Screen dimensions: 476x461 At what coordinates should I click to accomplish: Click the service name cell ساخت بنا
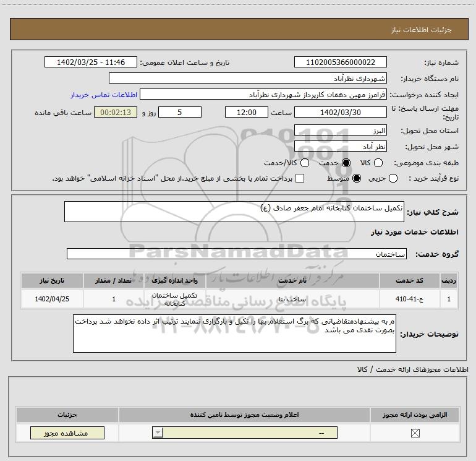tap(292, 299)
